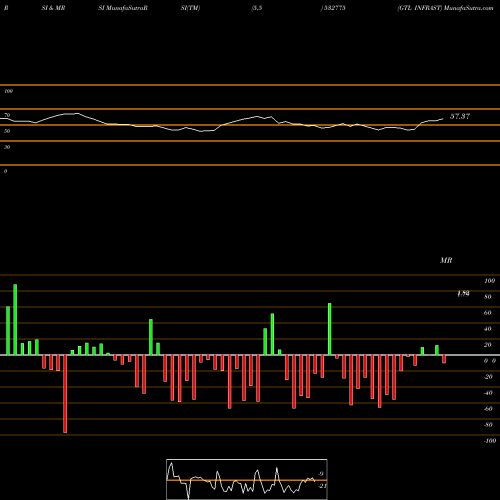Click the deepest red MR histogram bar
This screenshot has width=500, height=500.
click(x=65, y=394)
